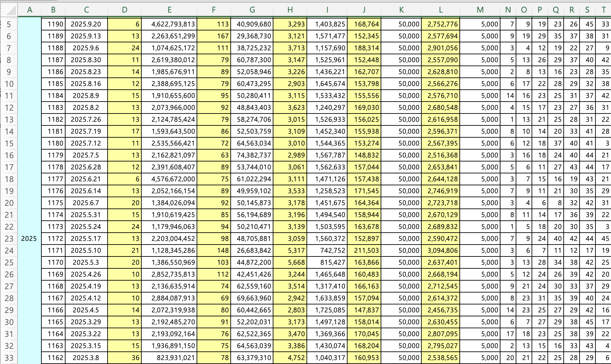
Task: Select column L header
Action: point(441,10)
